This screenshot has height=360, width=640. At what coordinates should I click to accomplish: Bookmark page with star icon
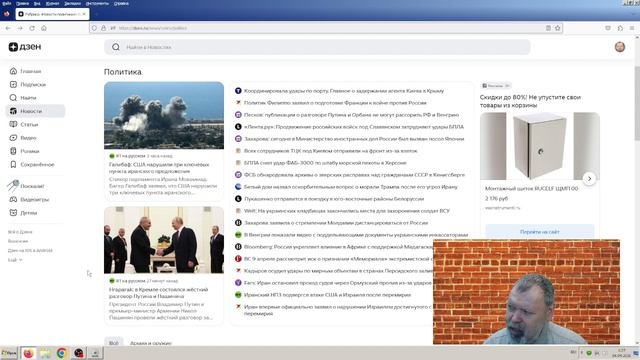558,28
